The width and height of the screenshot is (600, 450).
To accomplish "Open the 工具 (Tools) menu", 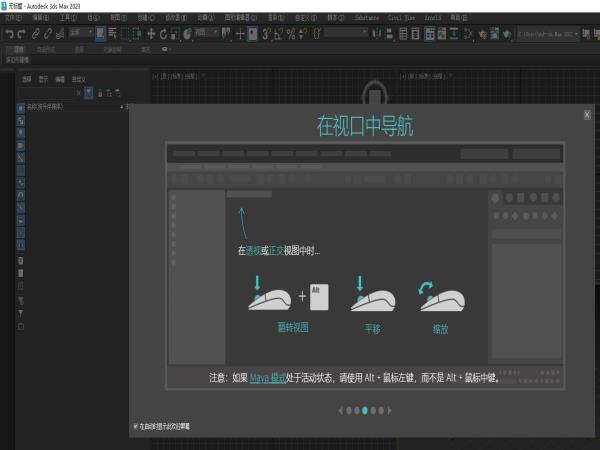I will pyautogui.click(x=68, y=18).
